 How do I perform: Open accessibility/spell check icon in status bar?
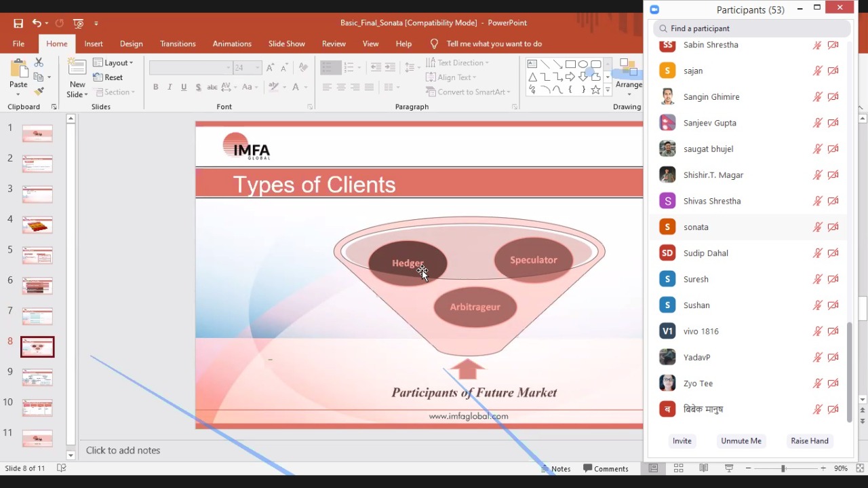pos(61,468)
